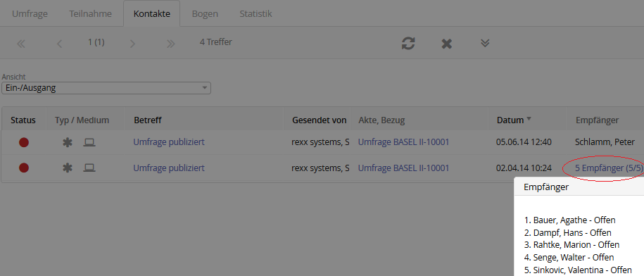Click the 5 Empfänger (5/5) link
Screen dimensions: 644x276
(x=608, y=168)
